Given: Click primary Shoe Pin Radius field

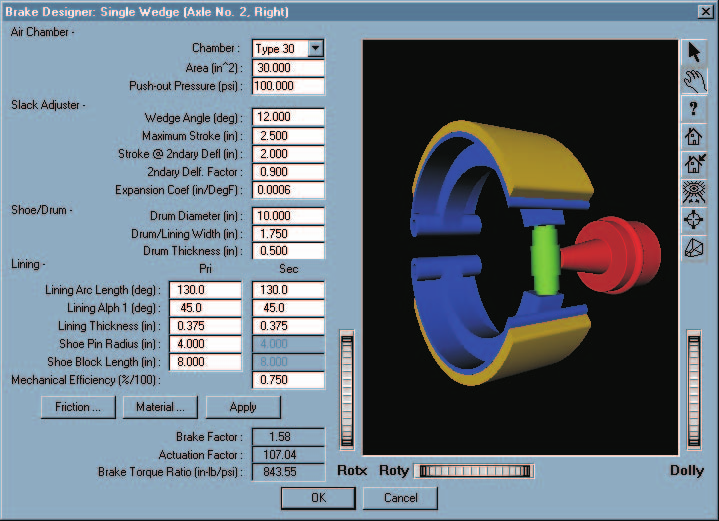Looking at the screenshot, I should pyautogui.click(x=205, y=344).
